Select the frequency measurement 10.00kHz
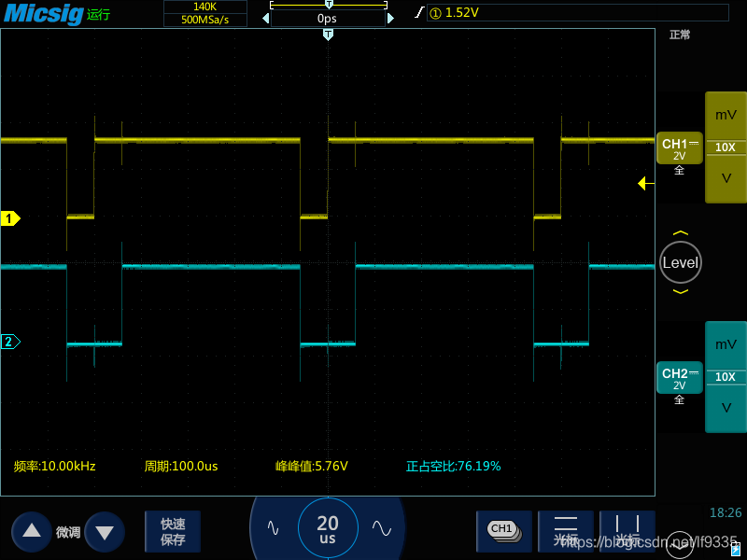This screenshot has width=747, height=560. tap(55, 466)
